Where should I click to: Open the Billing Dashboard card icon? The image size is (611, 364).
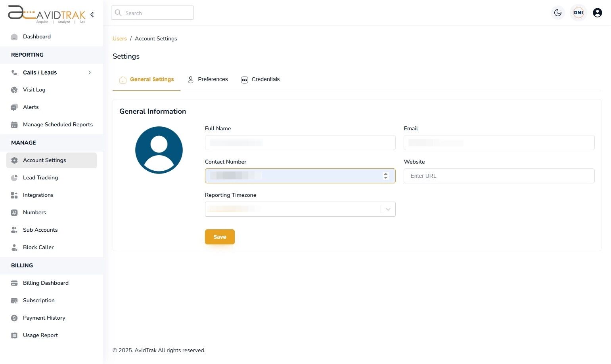14,283
